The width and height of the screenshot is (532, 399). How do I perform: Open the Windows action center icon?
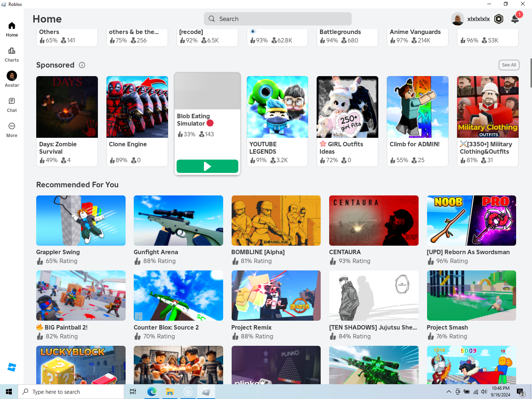(x=521, y=392)
